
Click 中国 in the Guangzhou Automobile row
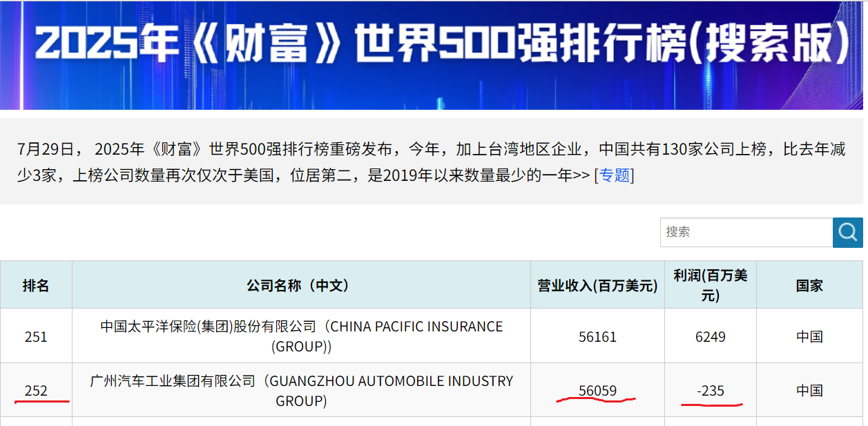point(809,391)
